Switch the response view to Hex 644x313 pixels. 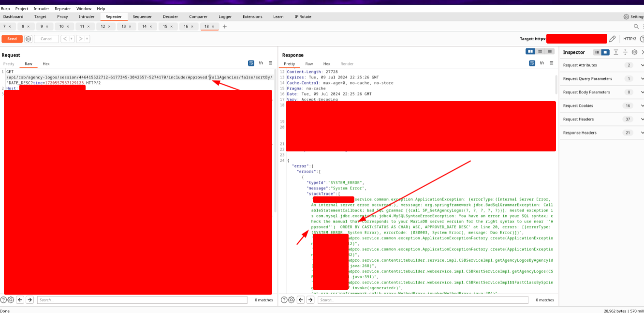[326, 63]
